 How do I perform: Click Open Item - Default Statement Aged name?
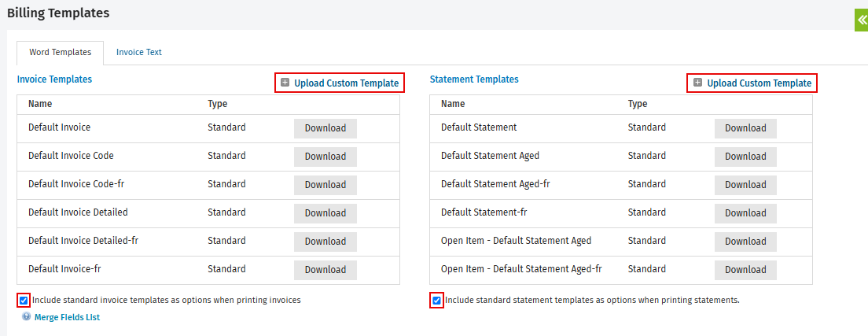[x=516, y=241]
